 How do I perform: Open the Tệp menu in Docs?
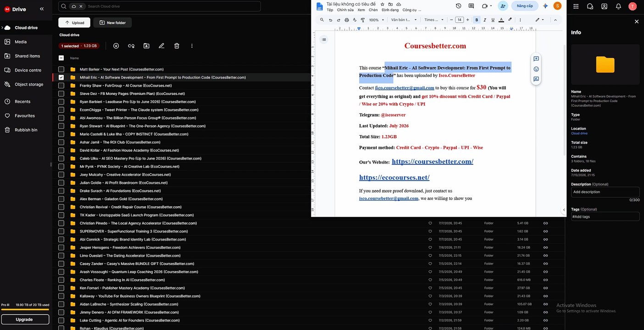(x=330, y=10)
